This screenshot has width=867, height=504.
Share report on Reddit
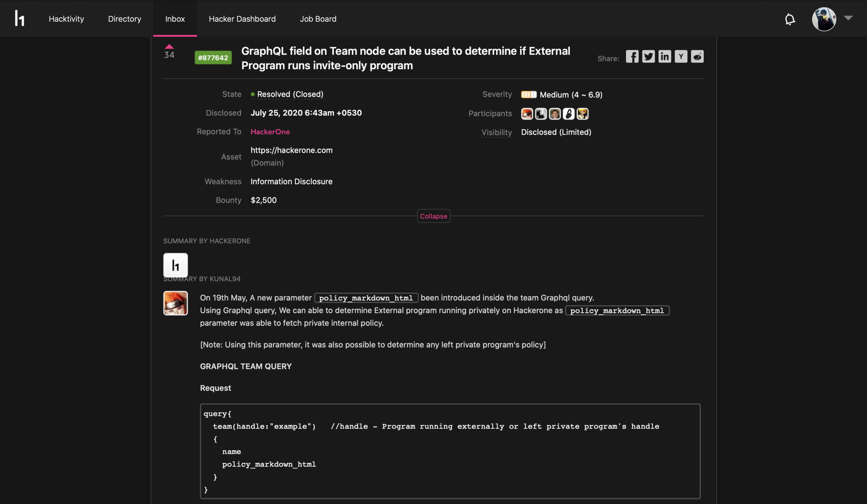(x=697, y=57)
